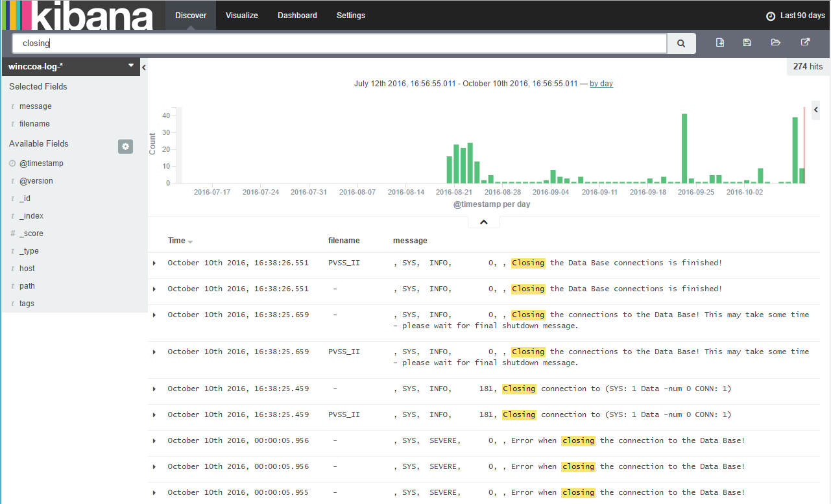Expand the 16:38:25.659 PVSS_II row
The image size is (831, 504).
tap(154, 352)
